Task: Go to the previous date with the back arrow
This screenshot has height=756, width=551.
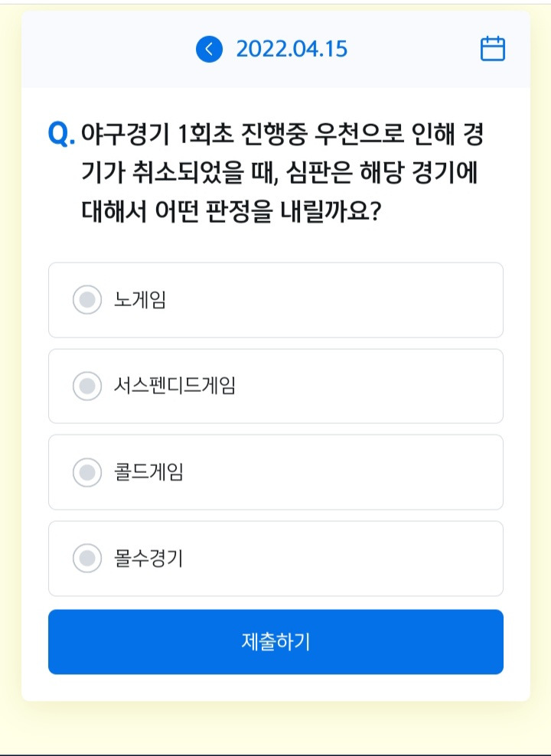Action: click(x=209, y=49)
